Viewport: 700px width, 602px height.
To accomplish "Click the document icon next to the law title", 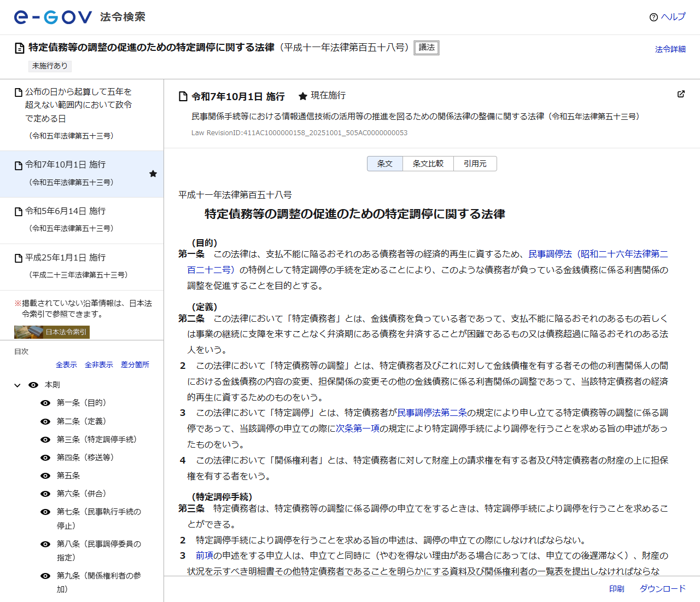I will 20,48.
